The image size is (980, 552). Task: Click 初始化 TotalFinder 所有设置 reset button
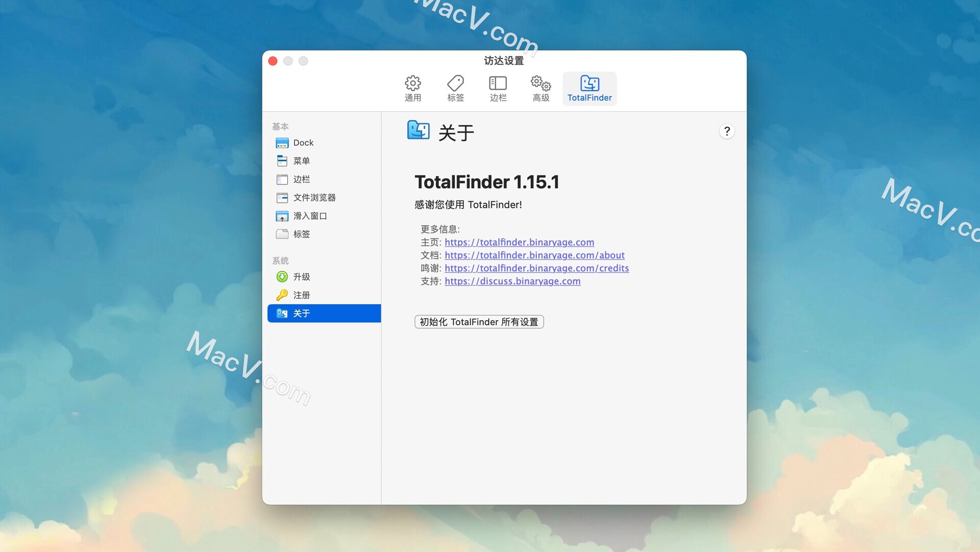[479, 322]
